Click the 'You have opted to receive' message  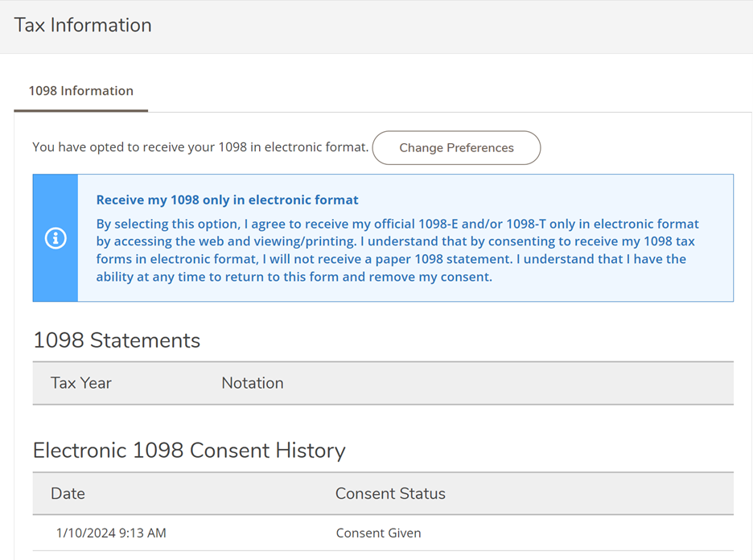200,147
